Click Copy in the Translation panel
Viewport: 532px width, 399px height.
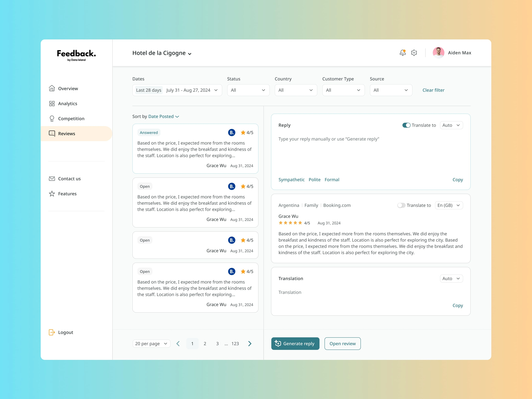coord(458,305)
